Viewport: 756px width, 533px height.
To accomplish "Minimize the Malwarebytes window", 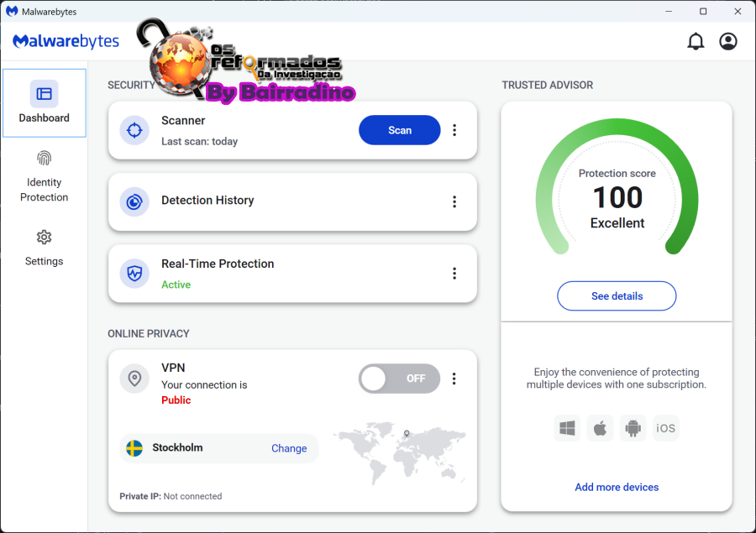I will point(669,11).
